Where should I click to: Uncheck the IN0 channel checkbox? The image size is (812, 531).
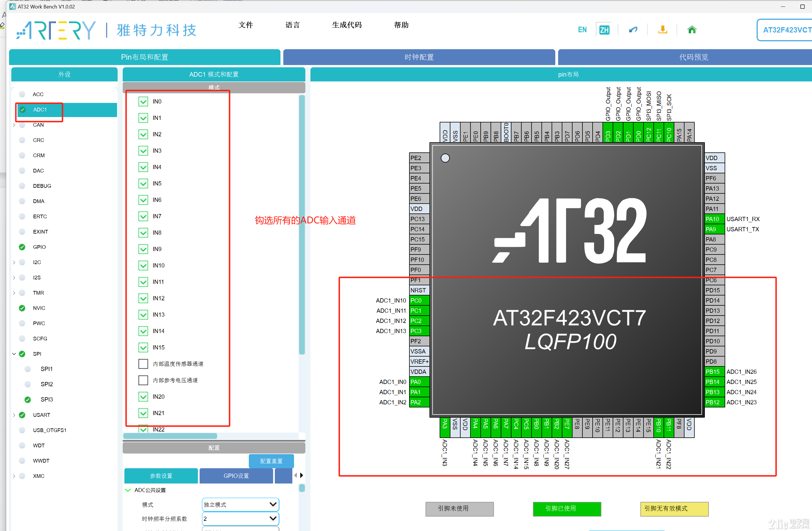coord(143,102)
